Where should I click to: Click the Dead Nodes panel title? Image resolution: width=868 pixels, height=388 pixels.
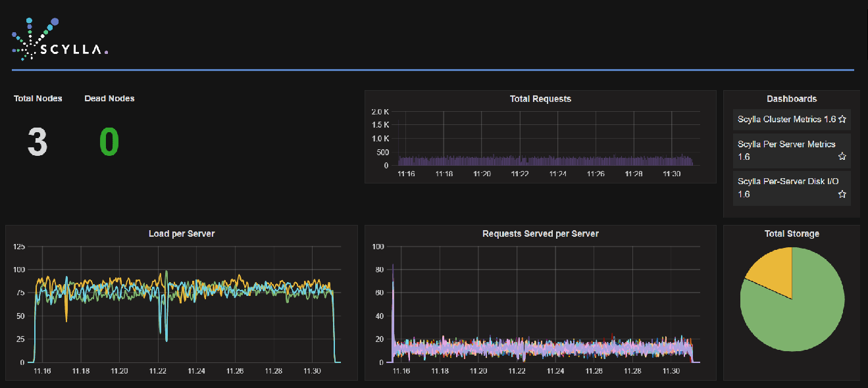109,99
